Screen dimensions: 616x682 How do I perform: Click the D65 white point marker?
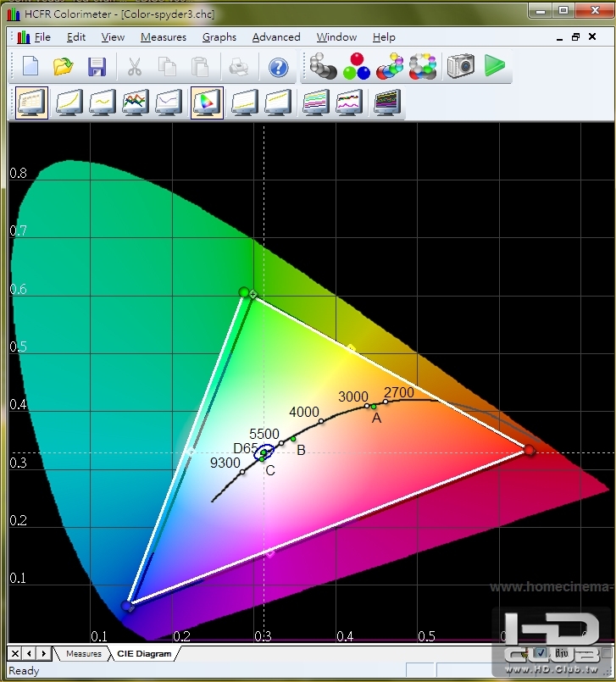coord(264,452)
